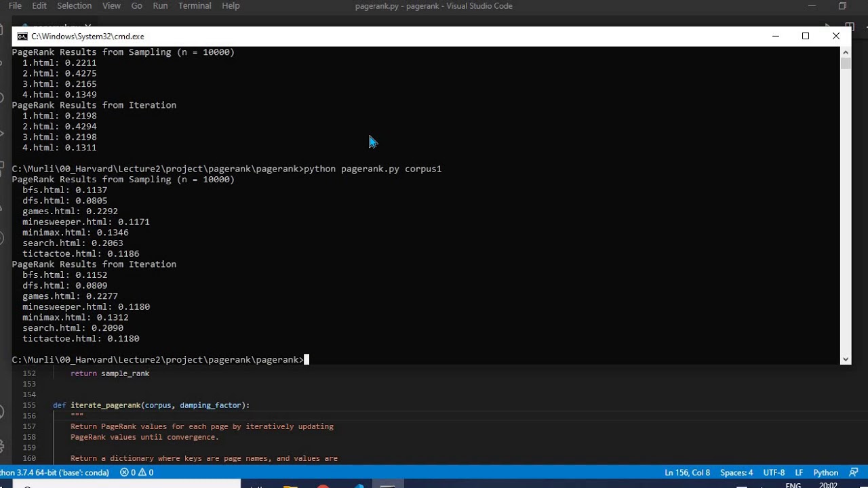
Task: Select the Python interpreter in status bar
Action: (54, 472)
